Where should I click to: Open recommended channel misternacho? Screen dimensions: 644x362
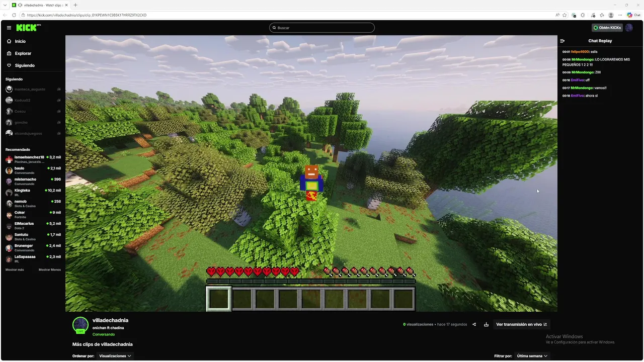[33, 182]
